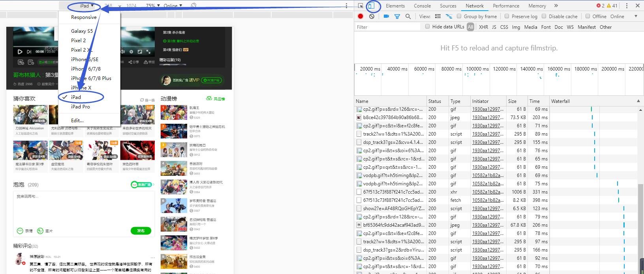
Task: Click the inspect element picker icon
Action: point(360,6)
